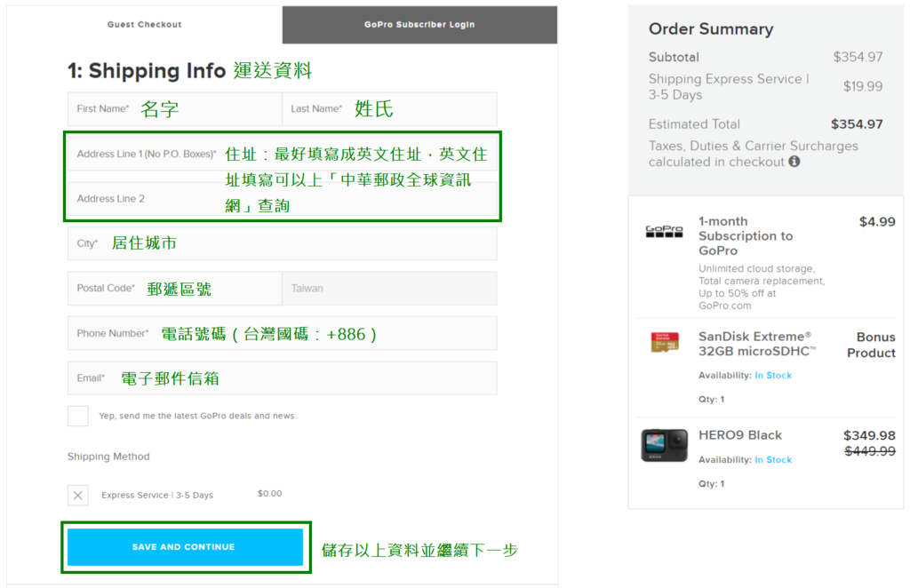Tick the GoPro deals and news checkbox

[78, 416]
